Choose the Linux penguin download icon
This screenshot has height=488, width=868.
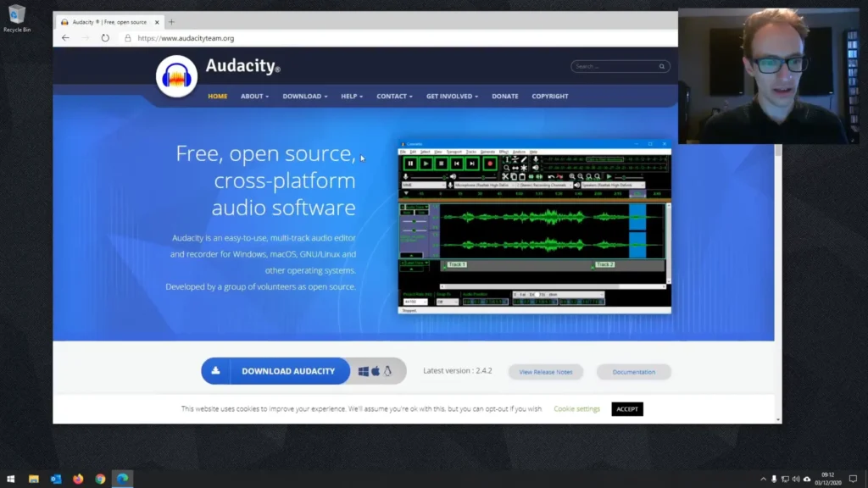click(x=387, y=371)
